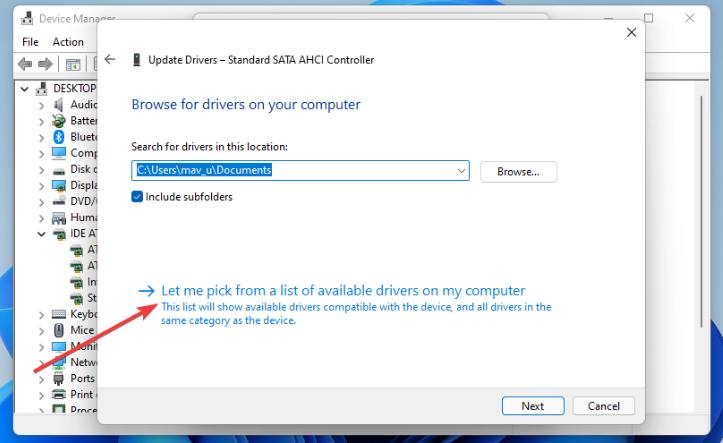Open the driver location path dropdown

pos(461,171)
